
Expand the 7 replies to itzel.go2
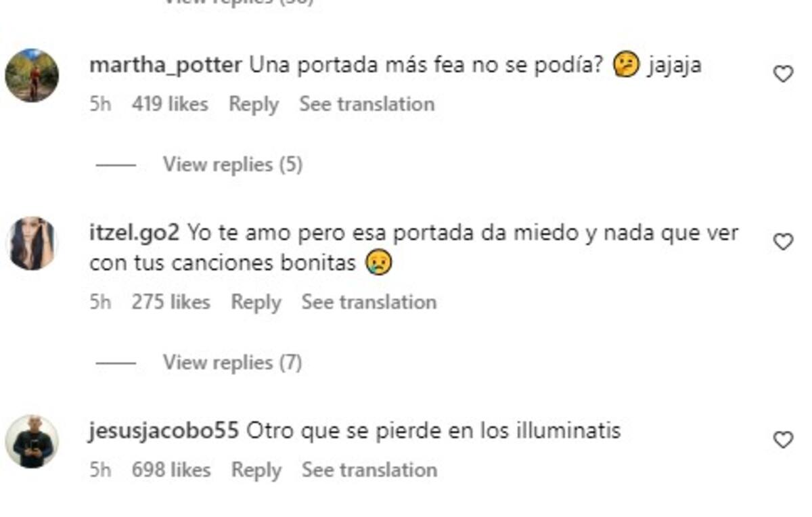(232, 363)
